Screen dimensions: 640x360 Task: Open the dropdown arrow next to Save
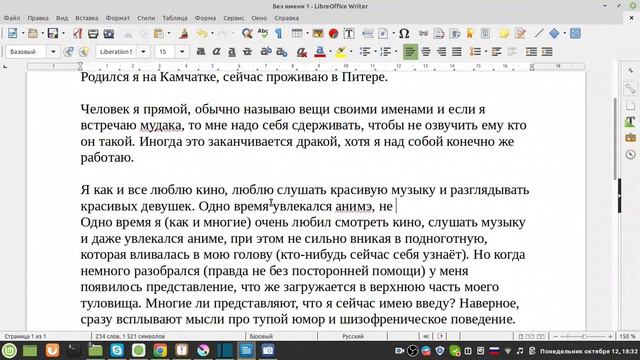click(x=63, y=33)
